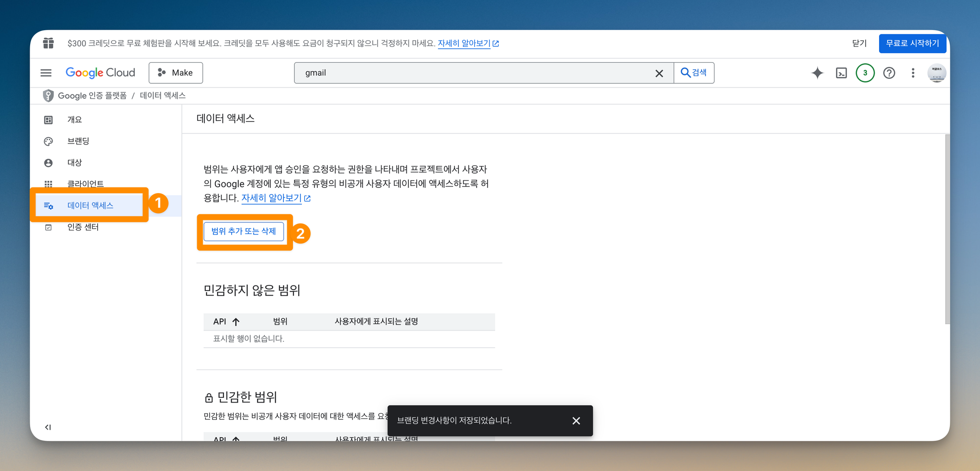Open the Gemini sparkle assistant icon

[x=817, y=73]
